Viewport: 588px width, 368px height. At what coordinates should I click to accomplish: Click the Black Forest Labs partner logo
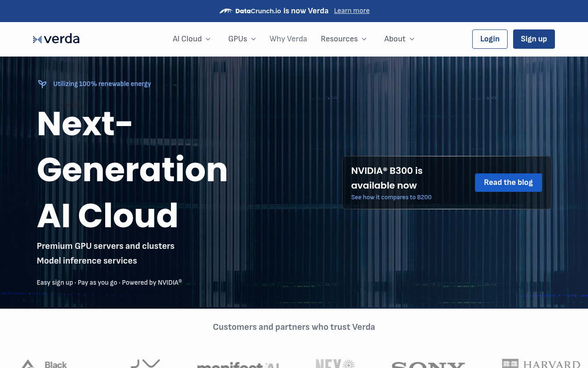tap(45, 364)
